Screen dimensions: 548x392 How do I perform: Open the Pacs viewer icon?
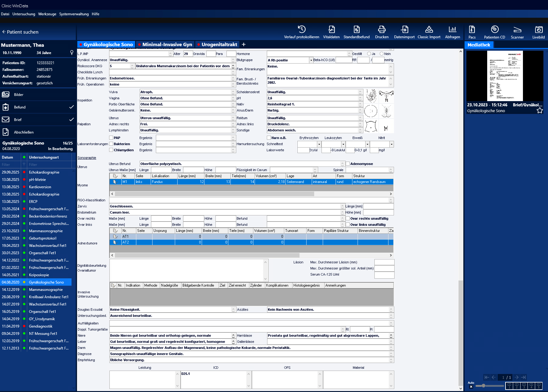472,29
